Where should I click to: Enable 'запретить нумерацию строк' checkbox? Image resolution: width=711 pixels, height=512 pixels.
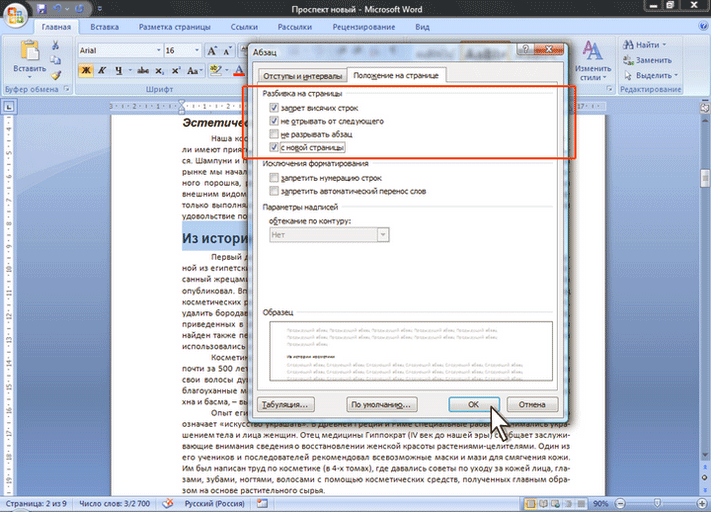point(274,178)
